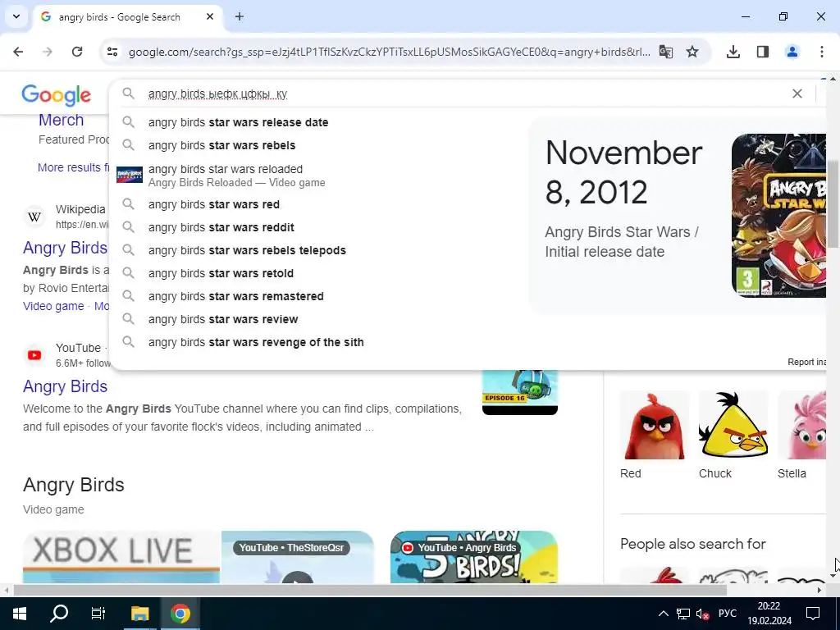The width and height of the screenshot is (840, 630).
Task: Click the 'Video game' sitelink under Wikipedia
Action: 53,306
